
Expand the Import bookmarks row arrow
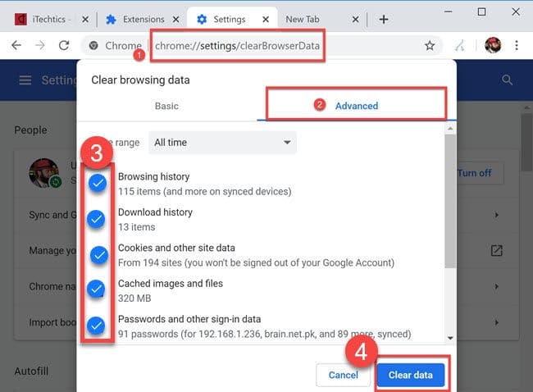pyautogui.click(x=497, y=322)
